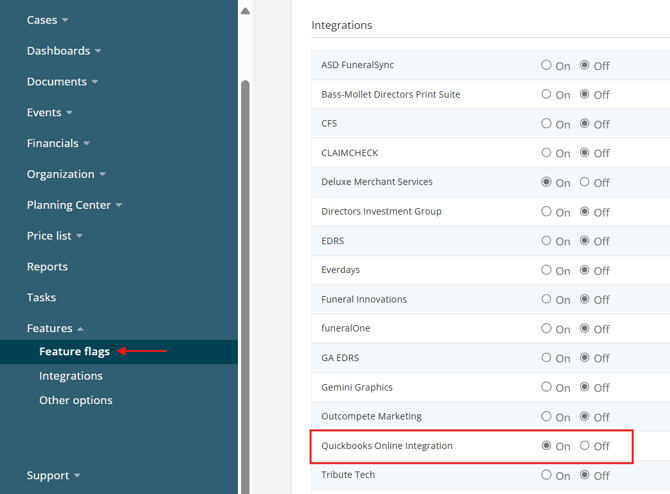Open Reports from the sidebar
This screenshot has height=494, width=670.
[x=47, y=267]
